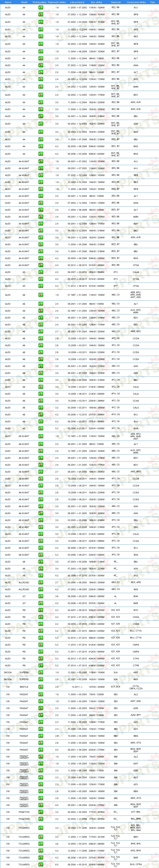Click engine code 'BKL, BRK' cell
Screen dimensions: 159x868
136,819
